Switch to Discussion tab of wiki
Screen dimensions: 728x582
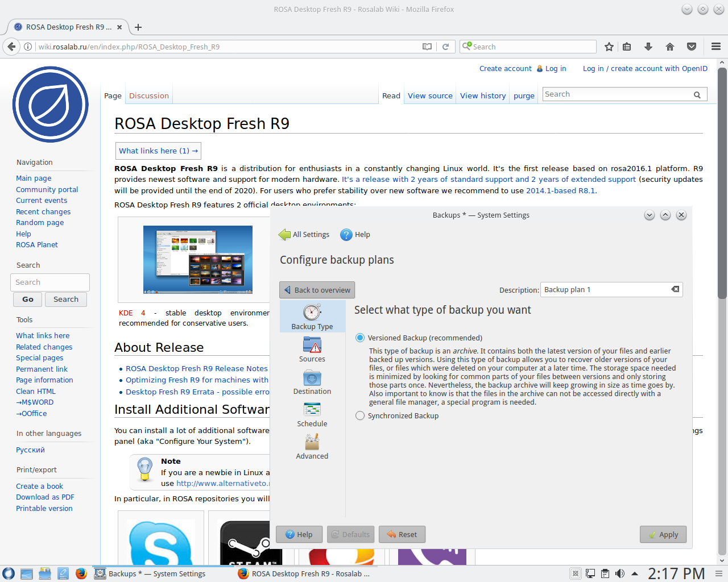click(149, 95)
